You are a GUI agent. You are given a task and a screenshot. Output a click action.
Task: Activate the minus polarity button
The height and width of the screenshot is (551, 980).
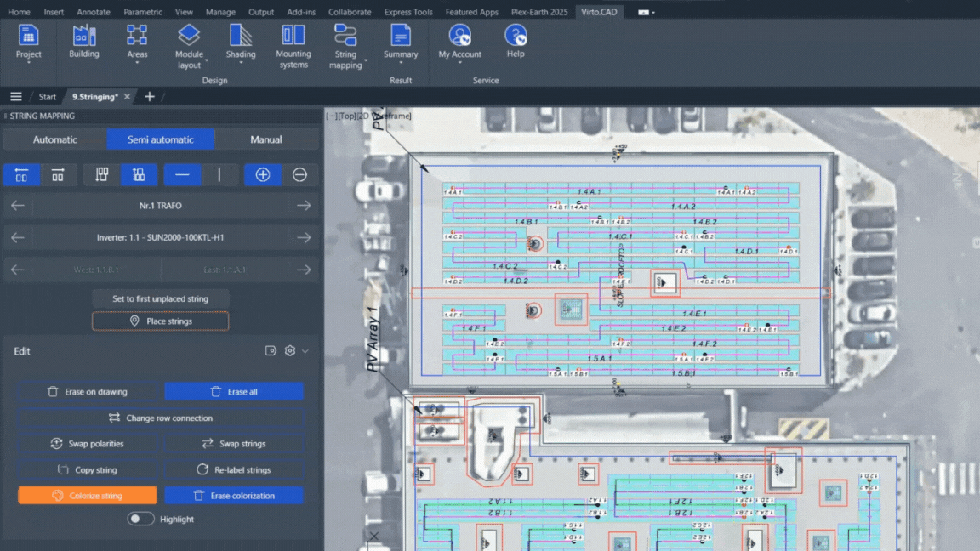[299, 175]
